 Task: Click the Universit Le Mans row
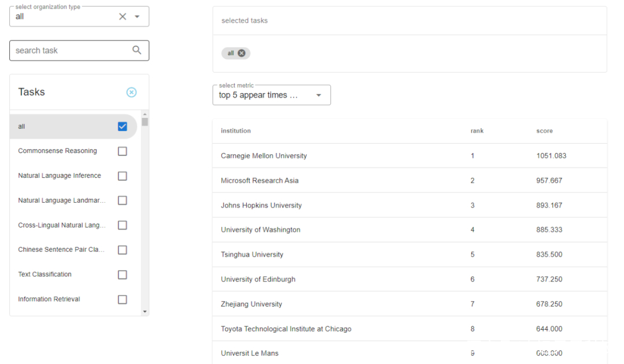click(410, 353)
